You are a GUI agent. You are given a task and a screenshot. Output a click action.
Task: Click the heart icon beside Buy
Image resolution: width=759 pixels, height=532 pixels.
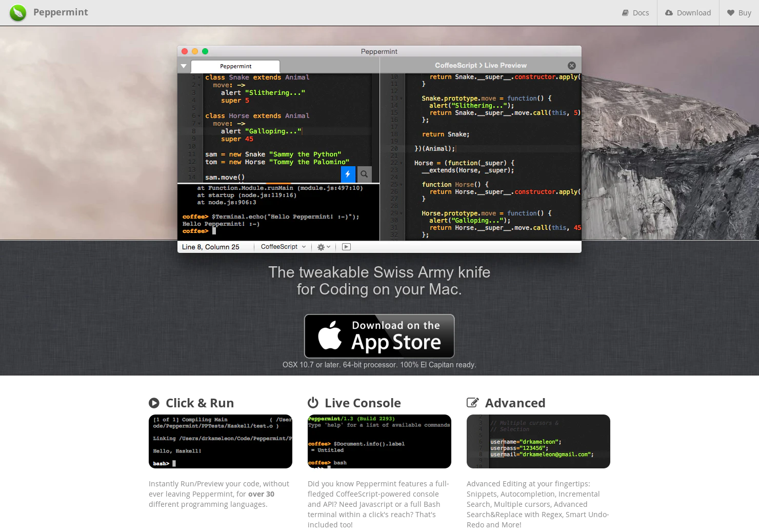point(731,13)
